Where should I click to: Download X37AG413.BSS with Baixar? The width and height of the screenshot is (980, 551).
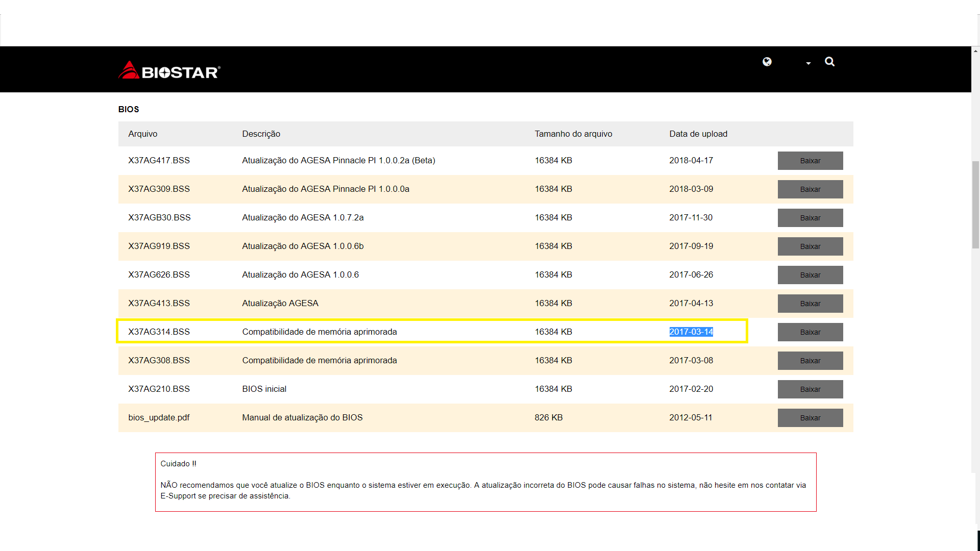(x=810, y=304)
